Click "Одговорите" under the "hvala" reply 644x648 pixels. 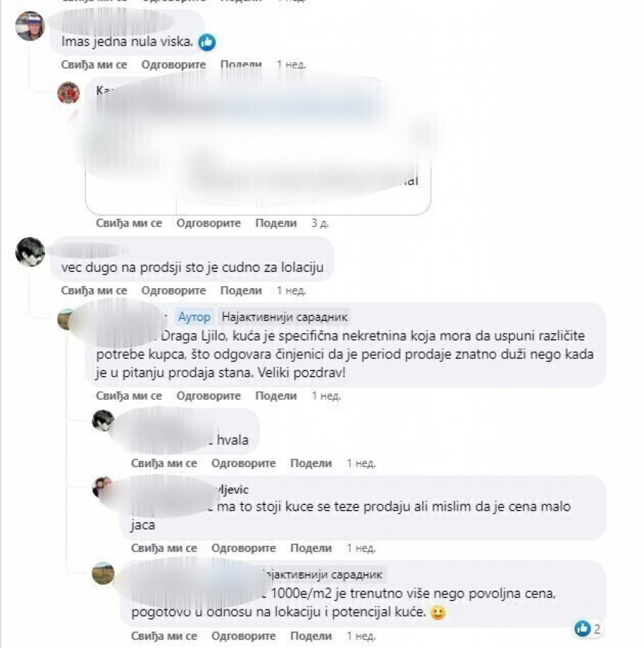tap(243, 463)
